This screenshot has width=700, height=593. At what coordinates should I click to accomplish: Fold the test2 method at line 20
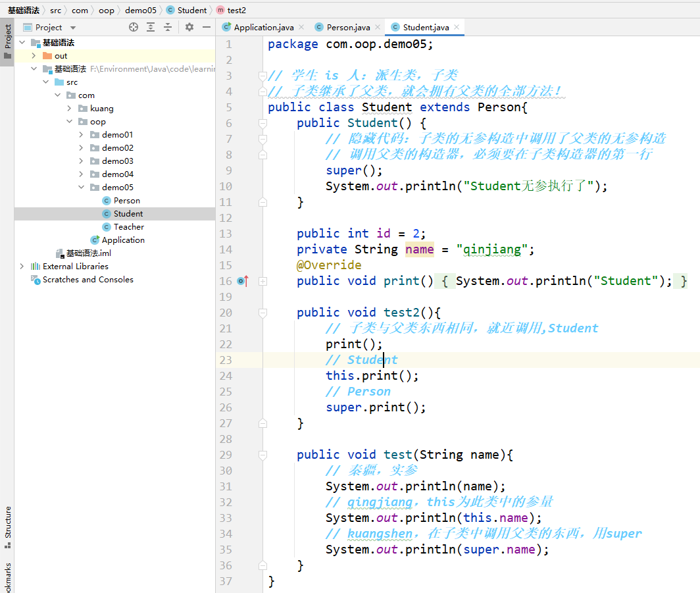[263, 313]
